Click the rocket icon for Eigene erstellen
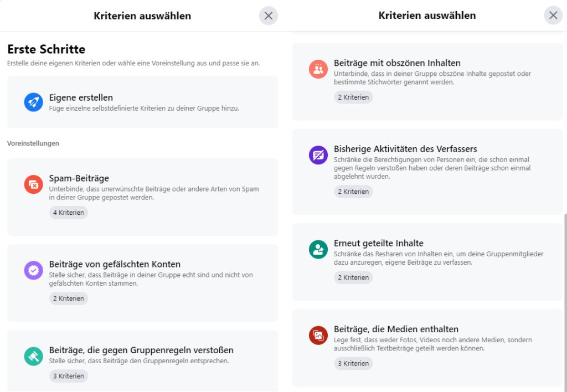This screenshot has width=567, height=392. point(33,102)
